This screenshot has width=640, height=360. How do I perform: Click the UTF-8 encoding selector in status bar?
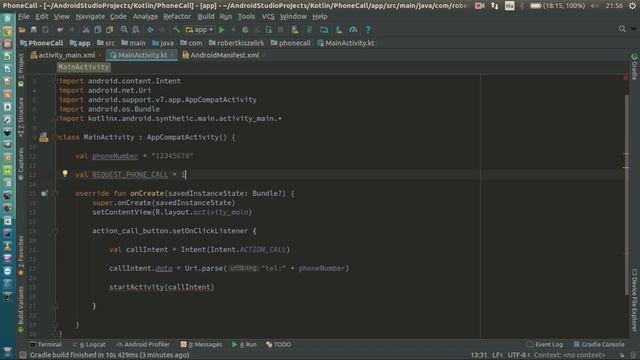[518, 355]
